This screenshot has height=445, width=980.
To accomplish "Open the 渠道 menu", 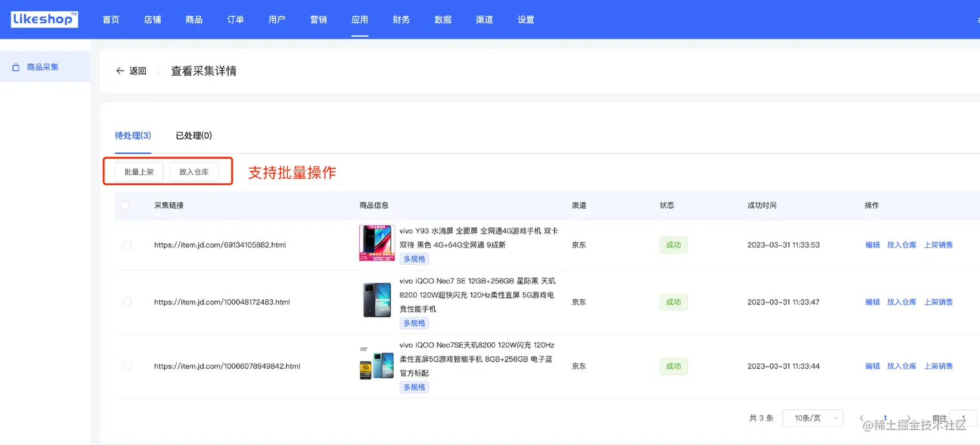I will tap(484, 19).
